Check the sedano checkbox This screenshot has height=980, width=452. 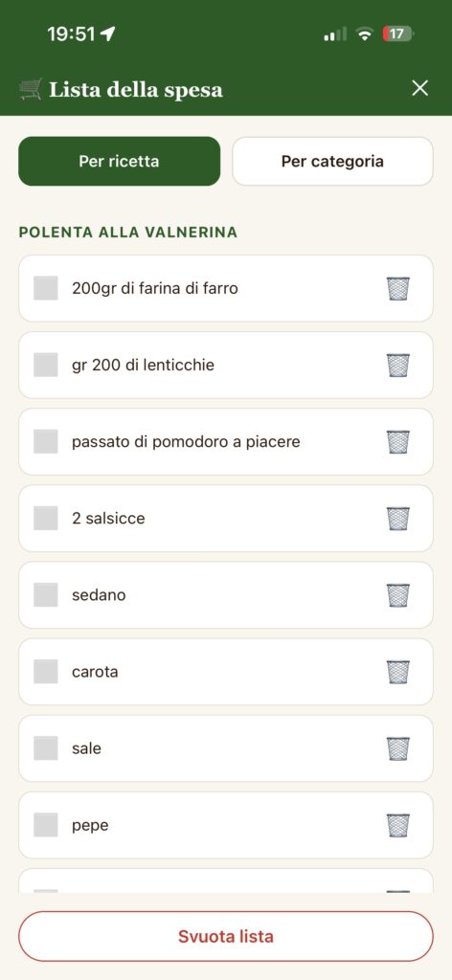pyautogui.click(x=46, y=595)
